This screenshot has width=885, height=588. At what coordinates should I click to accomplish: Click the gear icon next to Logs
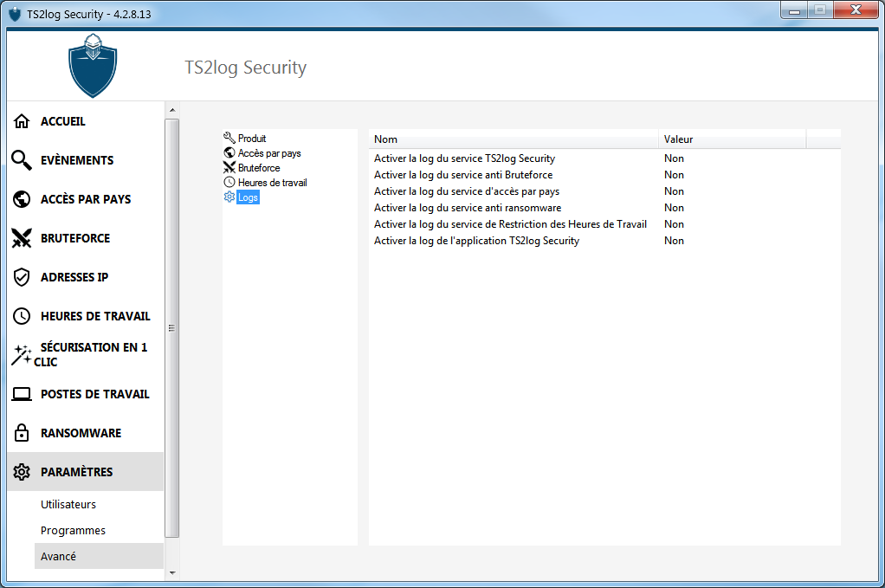click(x=229, y=197)
